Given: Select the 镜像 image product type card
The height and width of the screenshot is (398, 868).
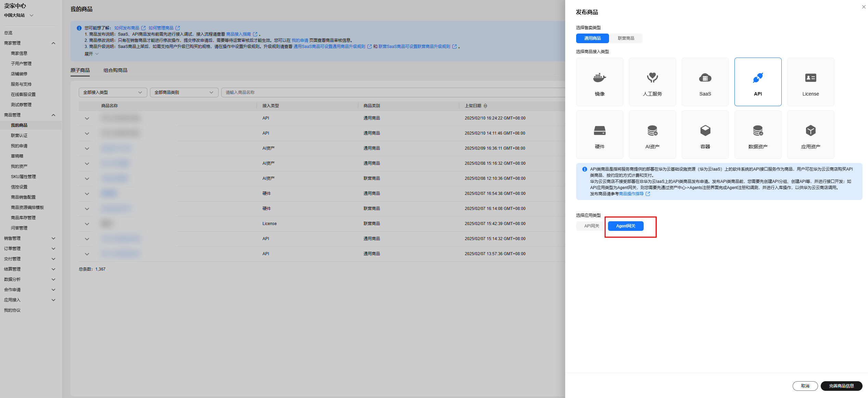Looking at the screenshot, I should pos(599,82).
